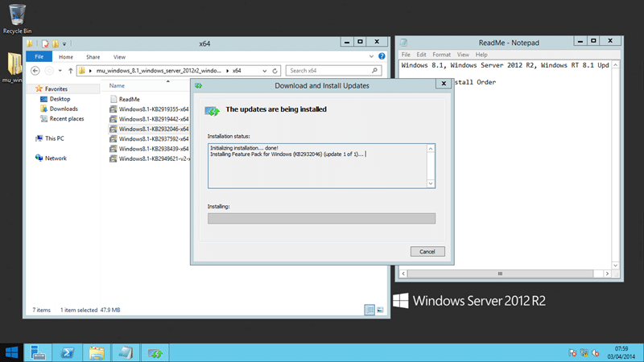Refresh the x64 folder address bar
Image resolution: width=644 pixels, height=362 pixels.
pyautogui.click(x=275, y=71)
